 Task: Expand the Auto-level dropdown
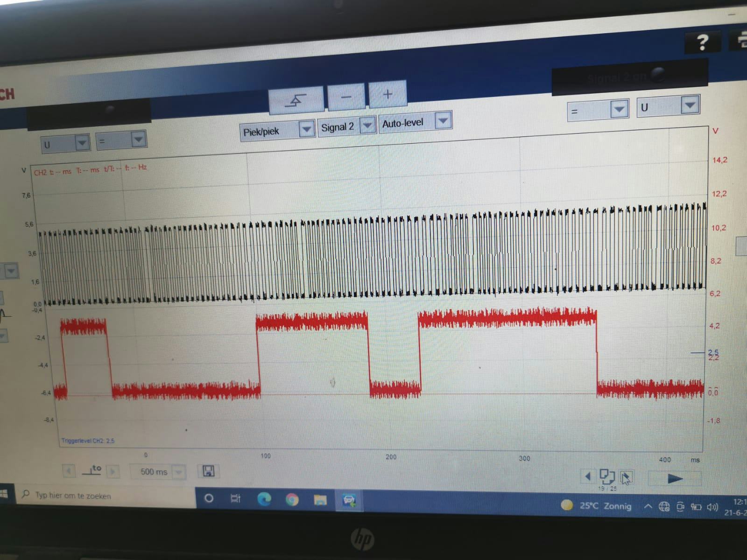point(443,121)
